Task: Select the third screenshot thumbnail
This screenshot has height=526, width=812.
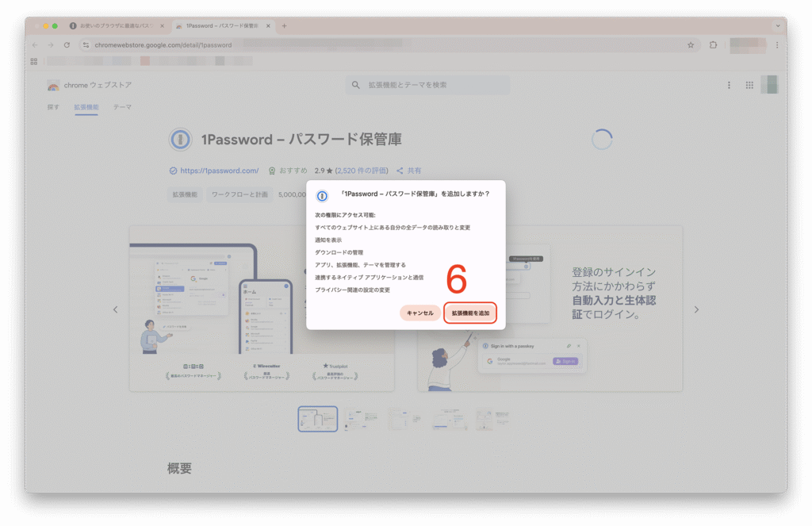Action: pyautogui.click(x=405, y=419)
